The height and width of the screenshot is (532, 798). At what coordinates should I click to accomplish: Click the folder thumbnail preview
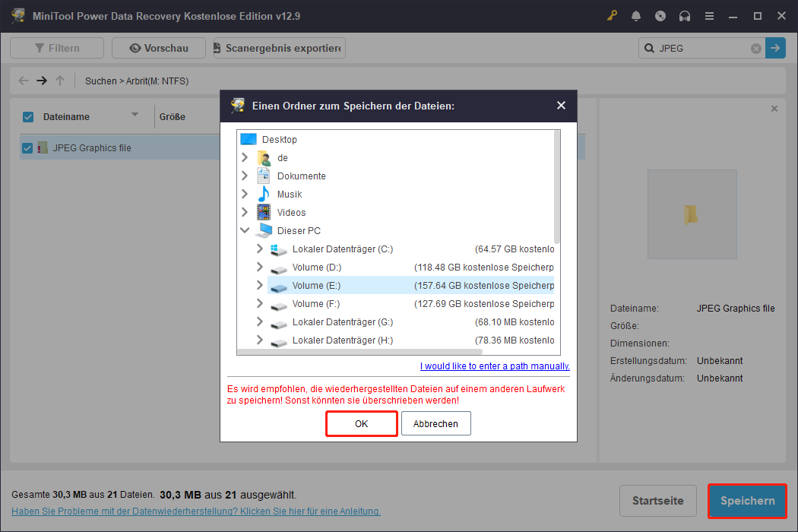click(x=692, y=214)
